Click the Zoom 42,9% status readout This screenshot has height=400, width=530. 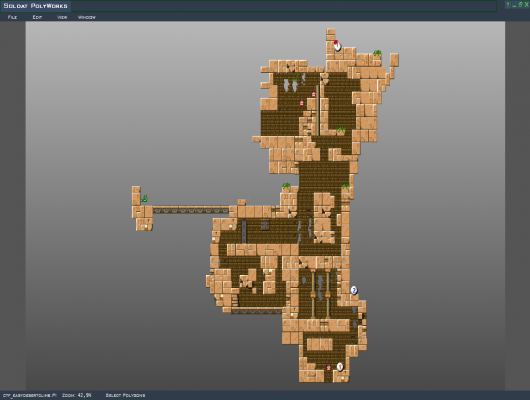click(77, 395)
